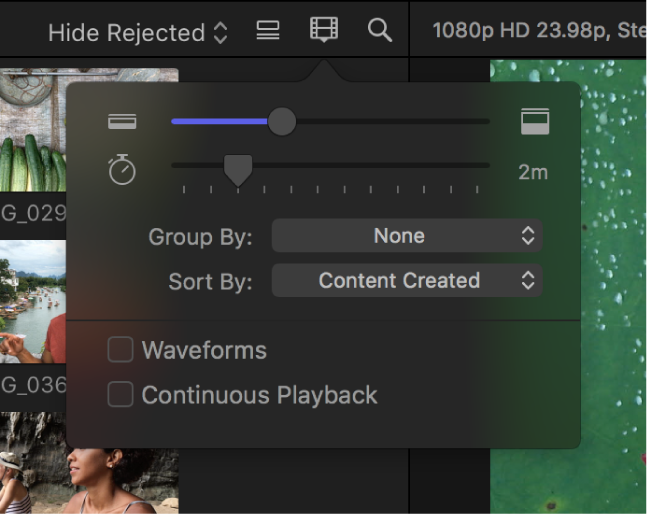Enable the Continuous Playback checkbox
This screenshot has width=649, height=514.
point(120,395)
